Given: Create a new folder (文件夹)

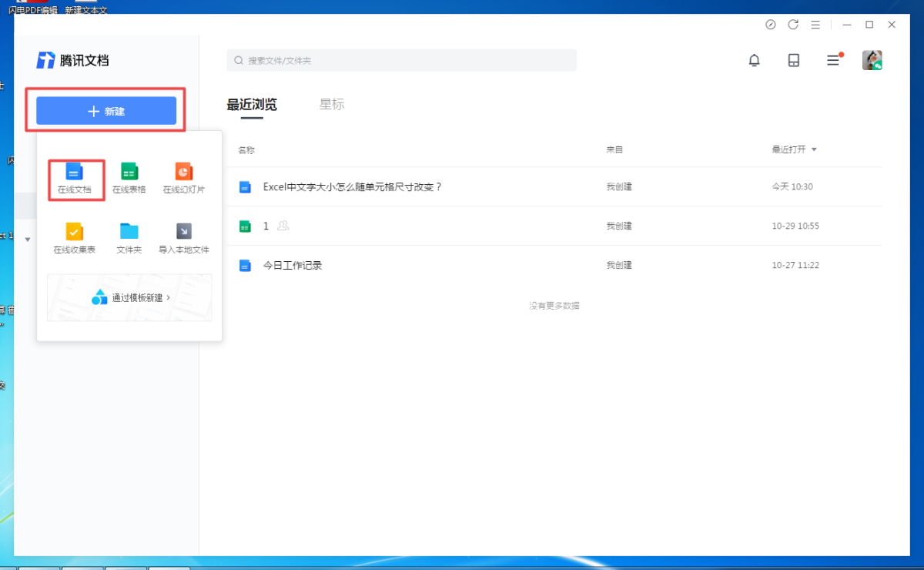Looking at the screenshot, I should pos(129,239).
